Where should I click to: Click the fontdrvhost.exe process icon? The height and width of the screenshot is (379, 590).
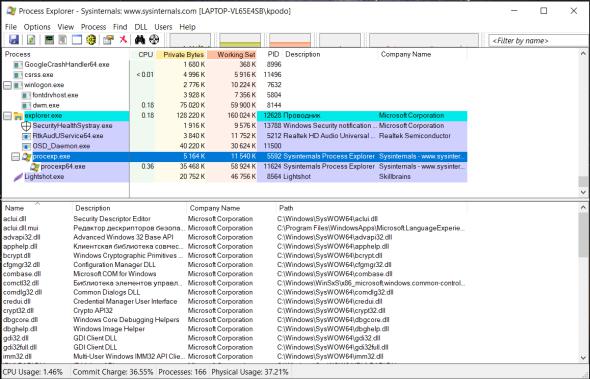tap(26, 96)
